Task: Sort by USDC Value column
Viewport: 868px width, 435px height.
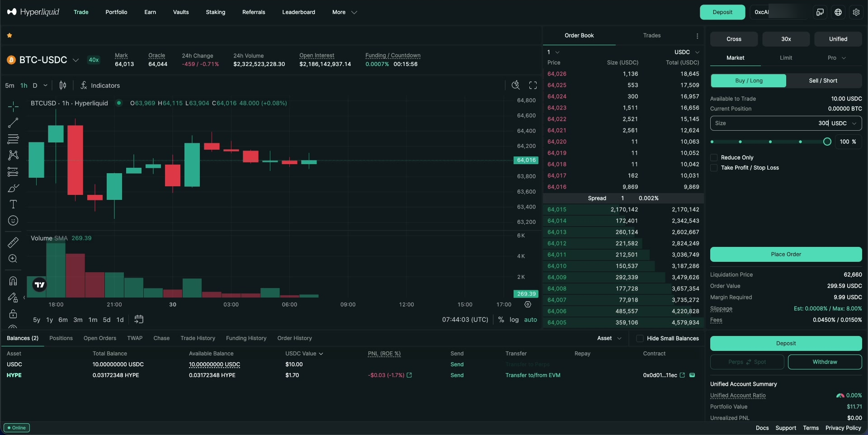Action: pyautogui.click(x=304, y=354)
